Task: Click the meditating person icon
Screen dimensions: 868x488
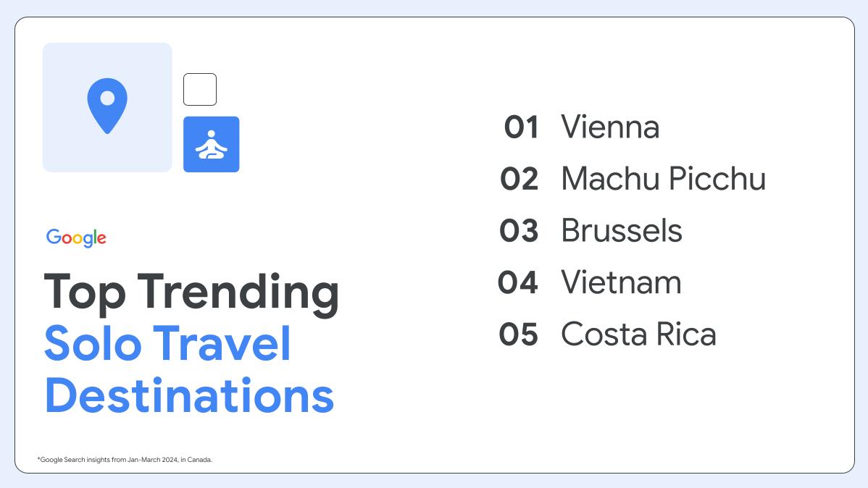Action: [211, 144]
